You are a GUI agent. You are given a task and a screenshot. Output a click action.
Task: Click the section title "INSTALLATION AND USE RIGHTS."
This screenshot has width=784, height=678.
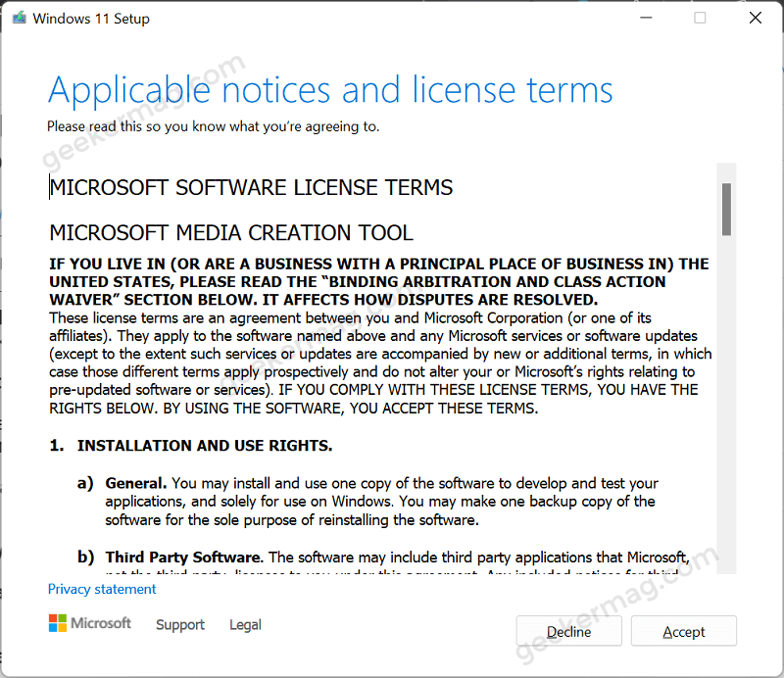(x=205, y=445)
